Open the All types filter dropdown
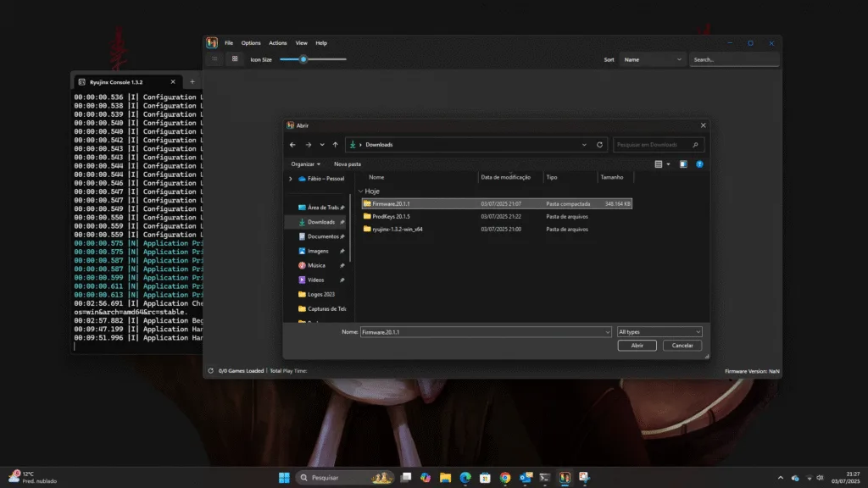 (x=659, y=332)
